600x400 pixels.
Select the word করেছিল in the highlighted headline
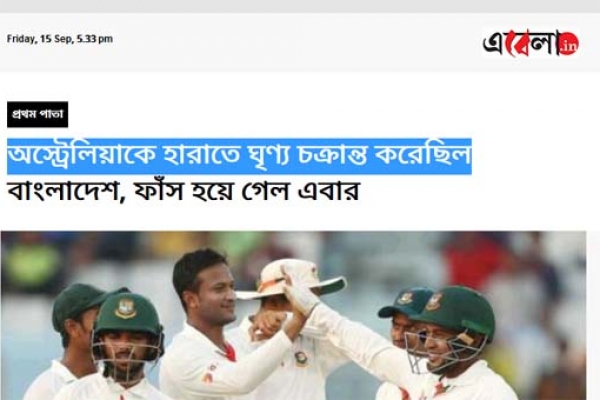pyautogui.click(x=422, y=155)
